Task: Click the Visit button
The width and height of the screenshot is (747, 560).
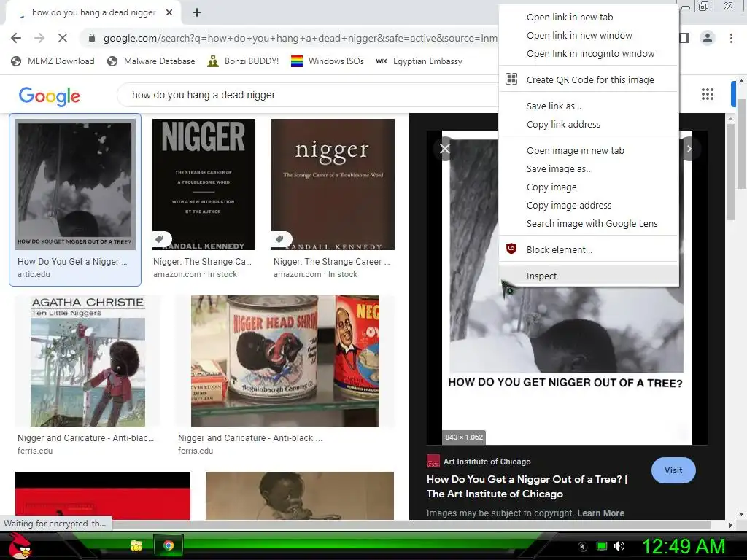Action: (673, 470)
